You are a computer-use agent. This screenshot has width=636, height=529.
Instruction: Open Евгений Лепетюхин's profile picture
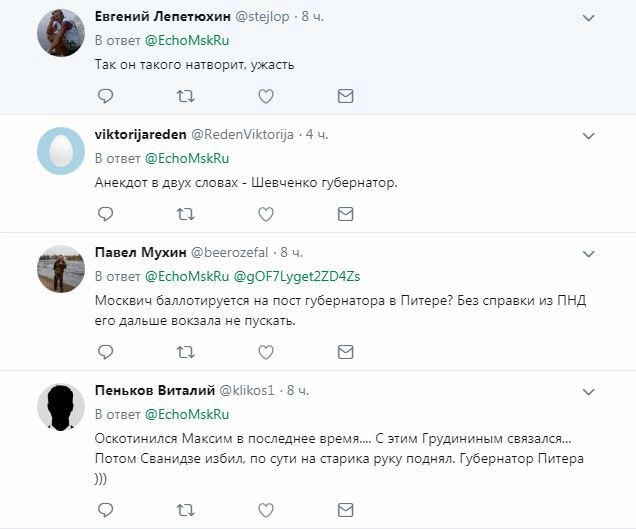point(60,34)
